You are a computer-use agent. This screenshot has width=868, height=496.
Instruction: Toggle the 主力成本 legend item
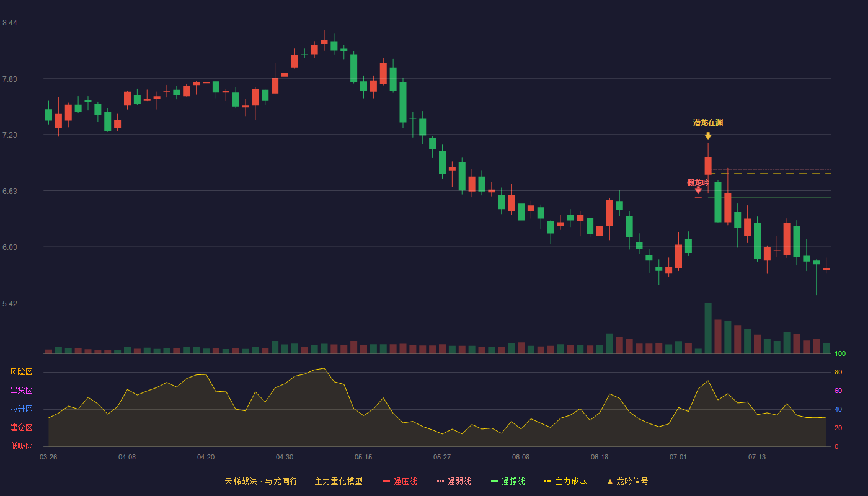(565, 481)
